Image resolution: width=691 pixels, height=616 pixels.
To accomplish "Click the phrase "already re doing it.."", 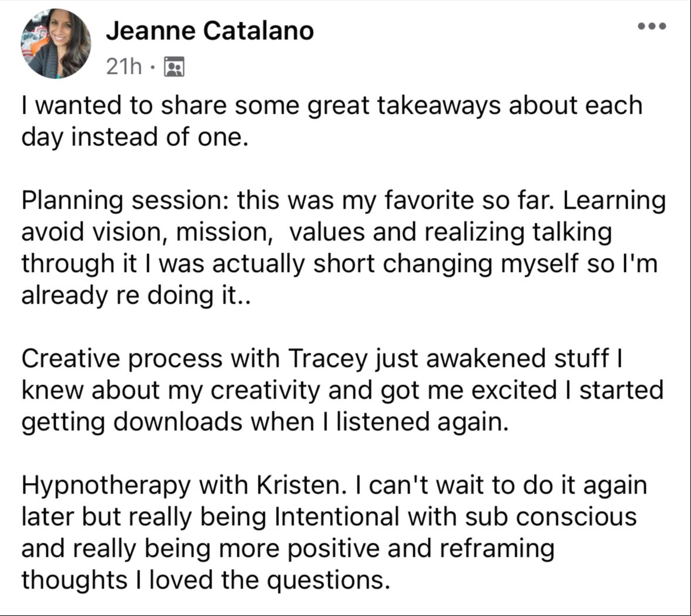I will [136, 295].
